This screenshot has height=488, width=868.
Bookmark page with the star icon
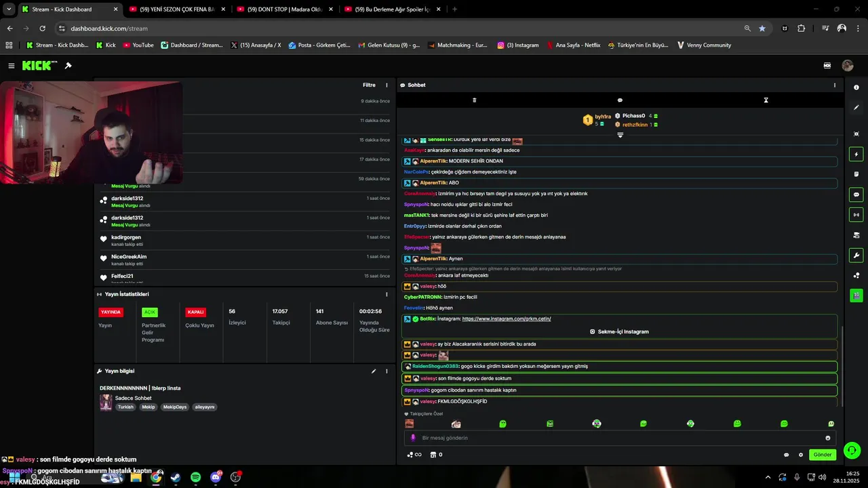762,28
